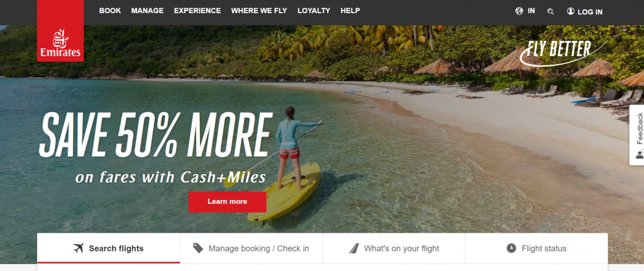The height and width of the screenshot is (271, 644).
Task: Click the LOG IN link
Action: coord(590,12)
